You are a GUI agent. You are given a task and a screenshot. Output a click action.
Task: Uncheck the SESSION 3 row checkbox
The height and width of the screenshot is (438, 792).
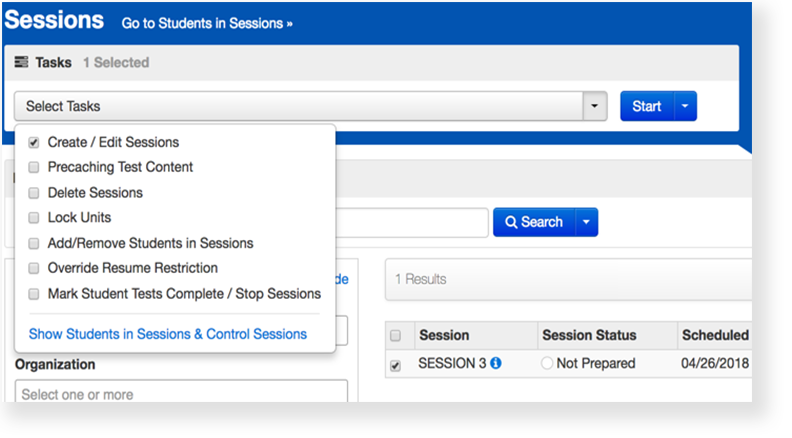pos(395,365)
